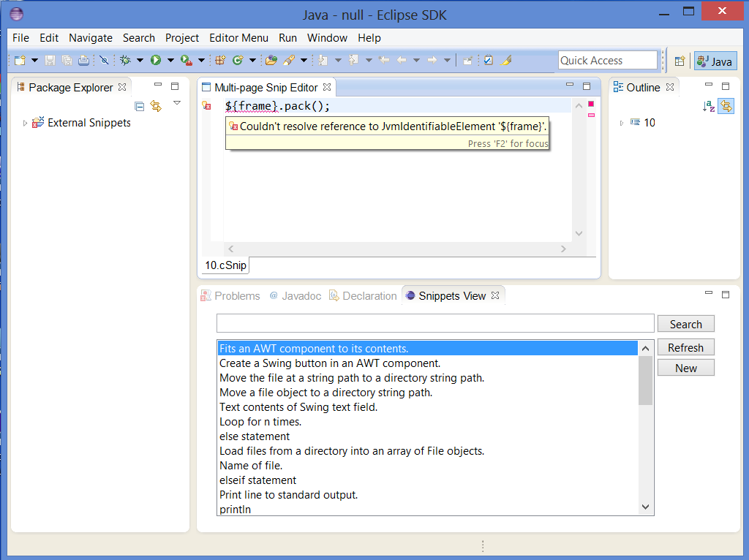The height and width of the screenshot is (560, 749).
Task: Open the Package Explorer view menu triangle
Action: pos(177,103)
